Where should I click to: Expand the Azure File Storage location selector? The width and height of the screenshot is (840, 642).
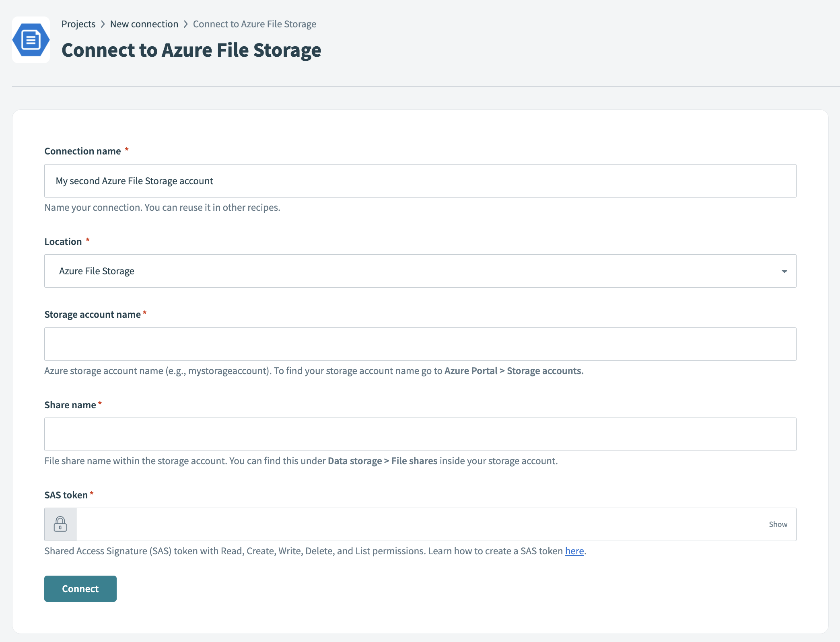420,271
